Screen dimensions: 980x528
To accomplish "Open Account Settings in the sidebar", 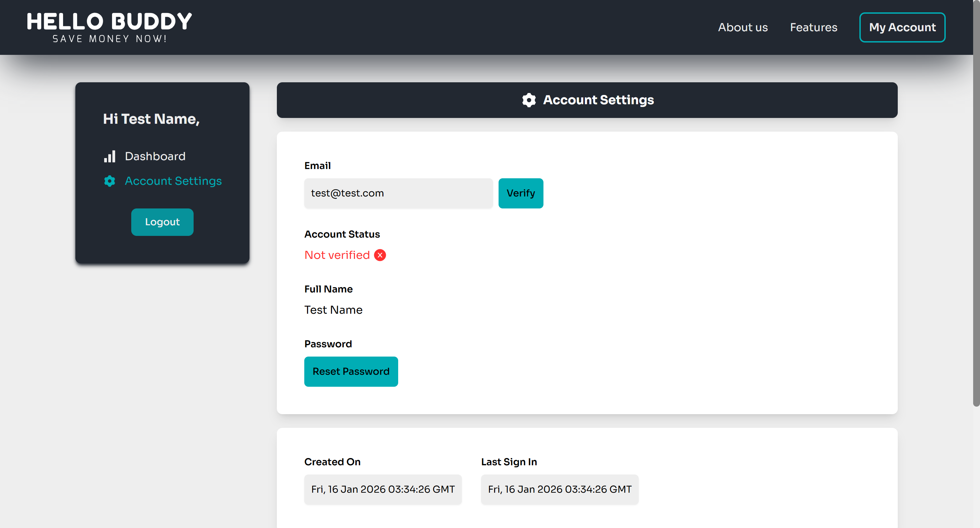I will pos(162,181).
